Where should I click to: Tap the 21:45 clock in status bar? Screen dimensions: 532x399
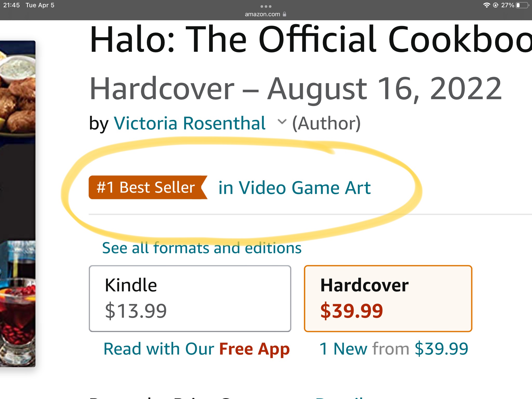11,5
